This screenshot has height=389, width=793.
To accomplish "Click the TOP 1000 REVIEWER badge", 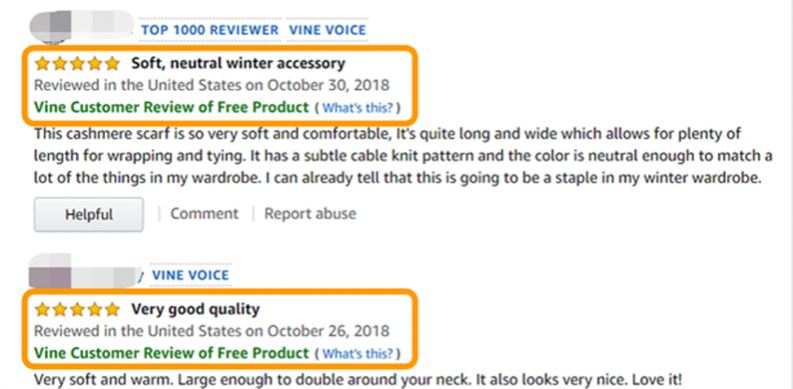I will 210,30.
